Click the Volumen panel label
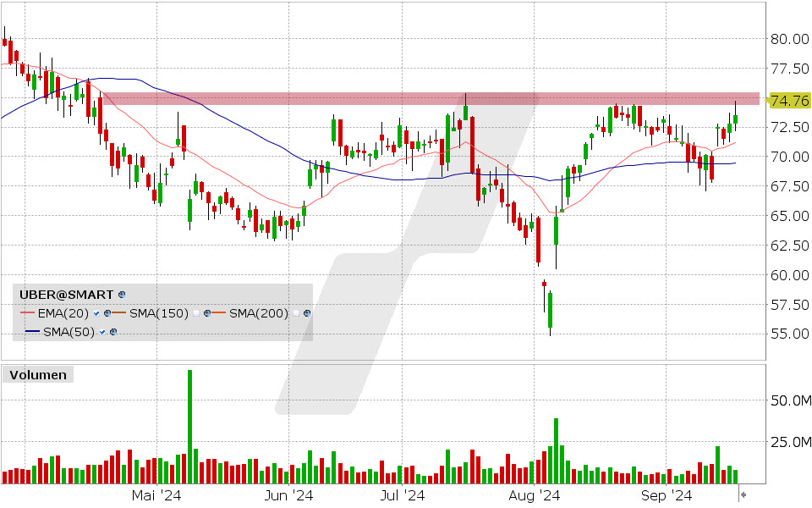 38,375
